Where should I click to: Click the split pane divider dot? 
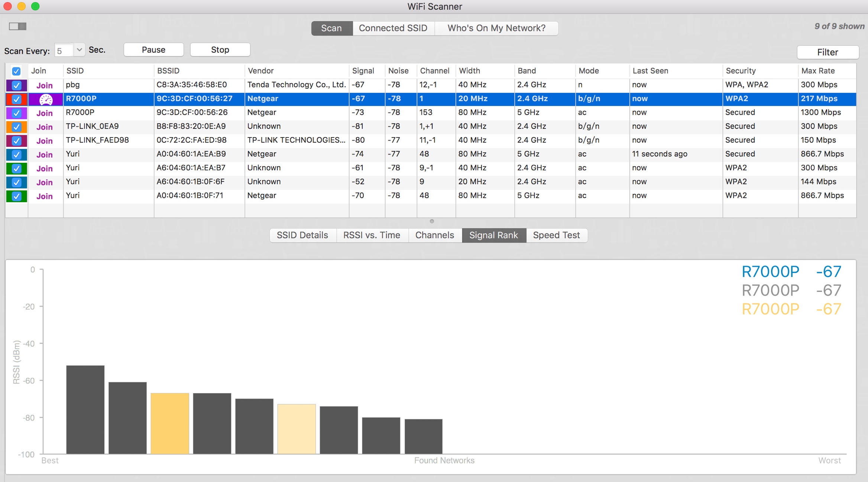point(431,221)
